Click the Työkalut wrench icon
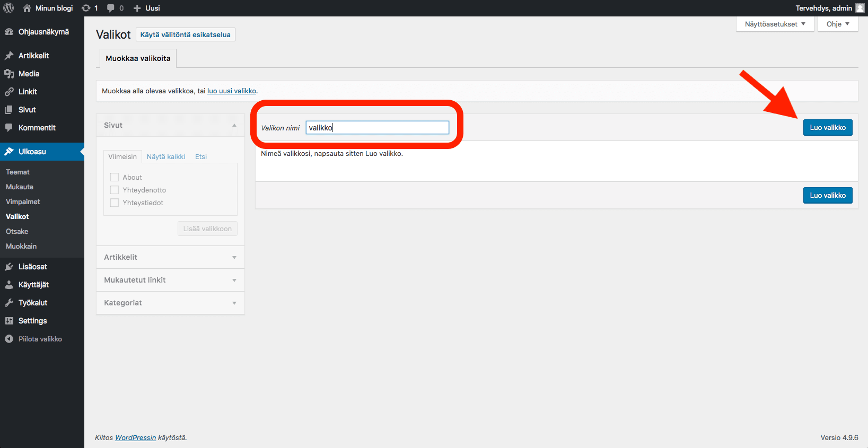The image size is (868, 448). [9, 303]
